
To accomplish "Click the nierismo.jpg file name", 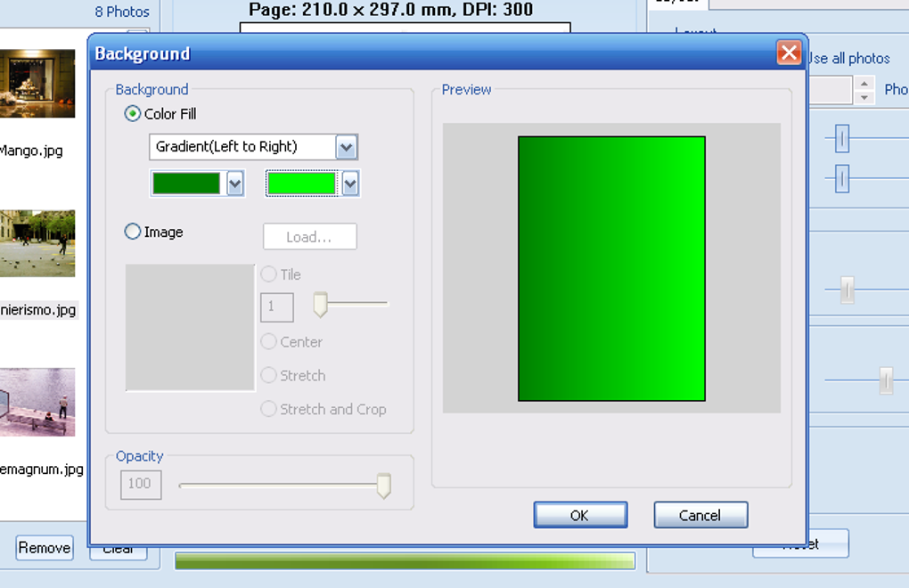I will 38,310.
